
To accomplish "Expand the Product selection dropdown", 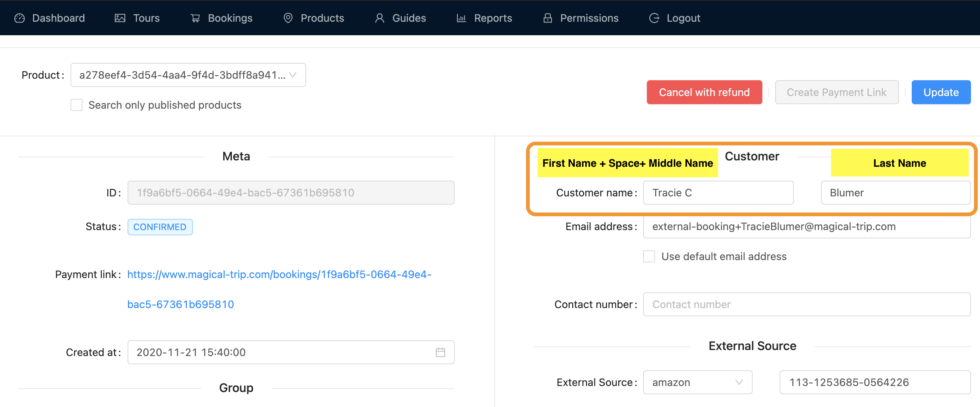I will pyautogui.click(x=188, y=75).
